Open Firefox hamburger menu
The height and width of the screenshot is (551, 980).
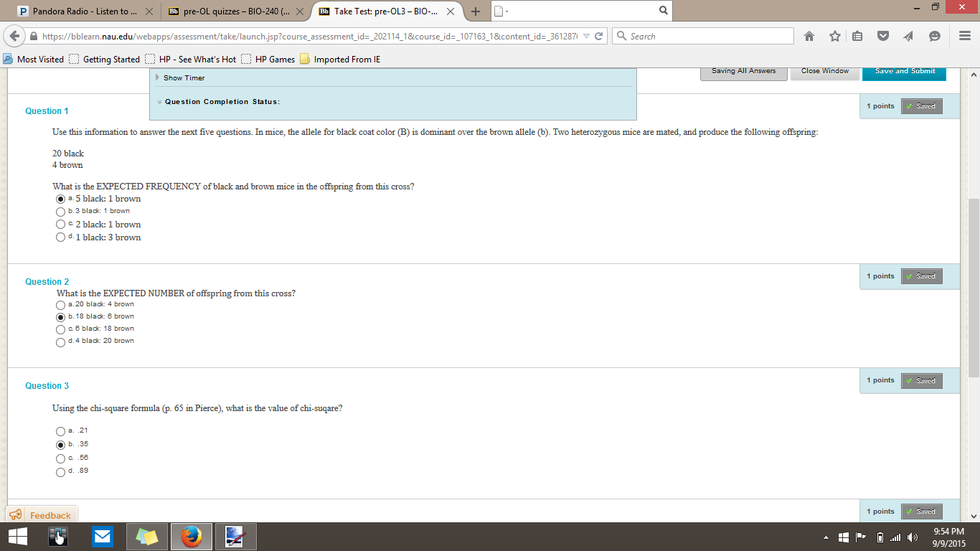965,36
